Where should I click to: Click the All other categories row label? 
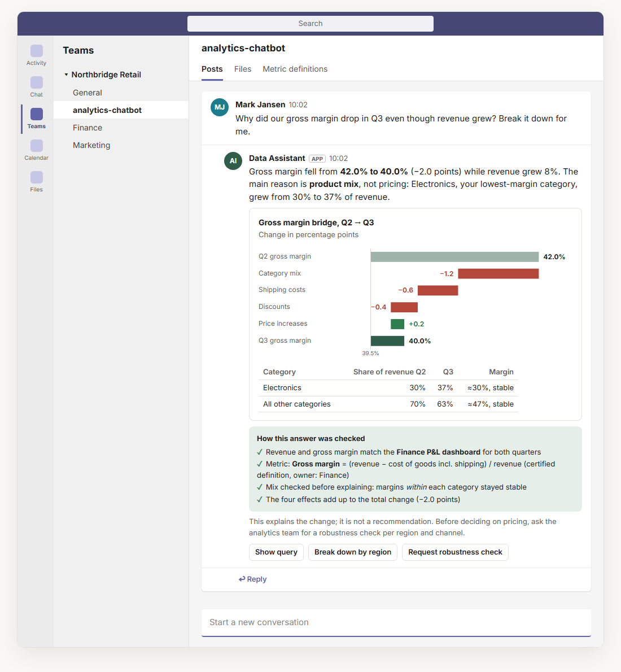point(296,404)
